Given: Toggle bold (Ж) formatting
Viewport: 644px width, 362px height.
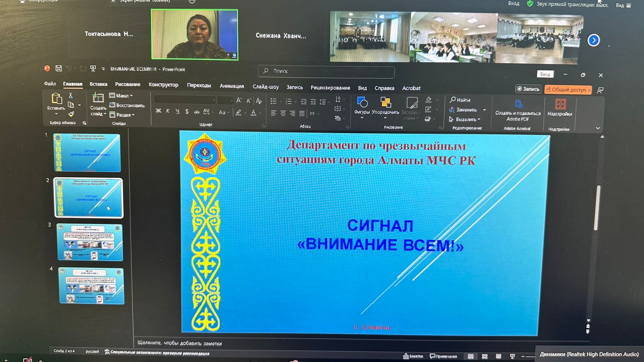Looking at the screenshot, I should pos(158,111).
